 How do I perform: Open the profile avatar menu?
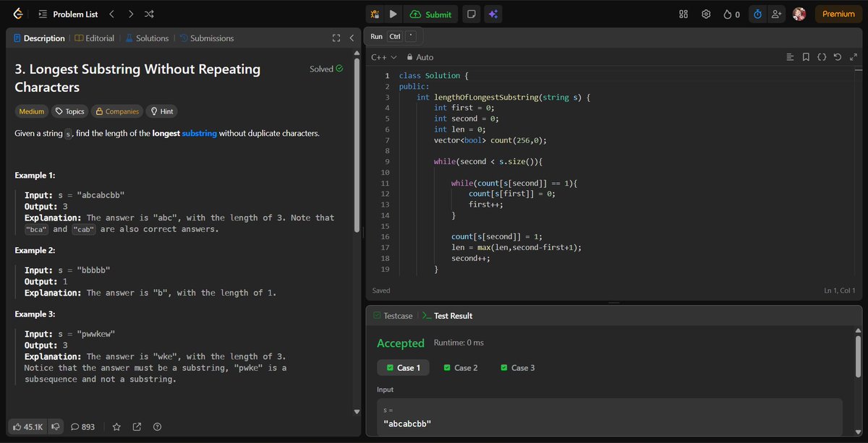click(799, 14)
